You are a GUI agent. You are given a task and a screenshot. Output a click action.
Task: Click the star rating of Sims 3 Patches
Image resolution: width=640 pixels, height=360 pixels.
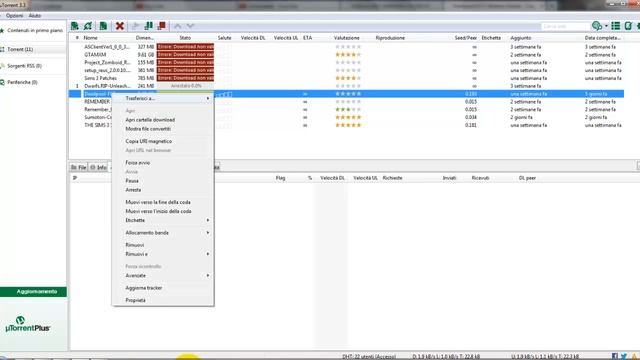click(x=348, y=78)
